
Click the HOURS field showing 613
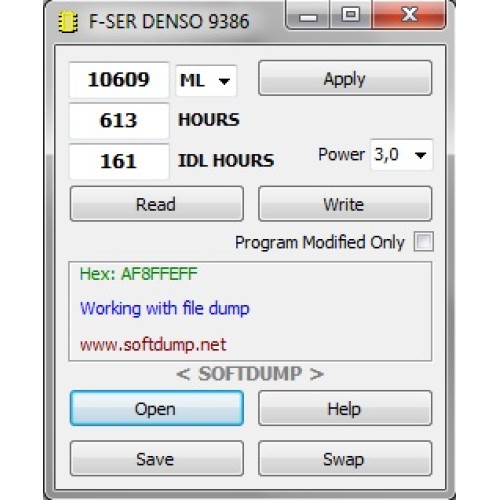point(119,121)
